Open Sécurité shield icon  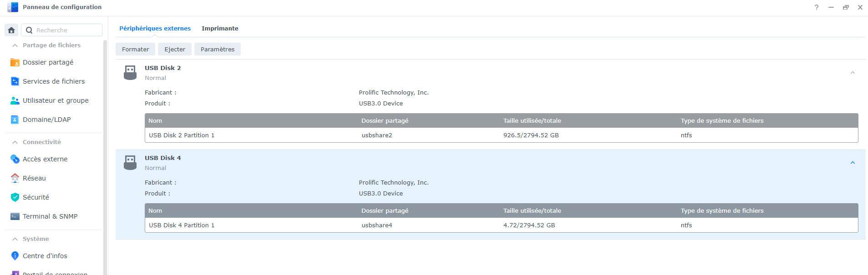click(15, 197)
